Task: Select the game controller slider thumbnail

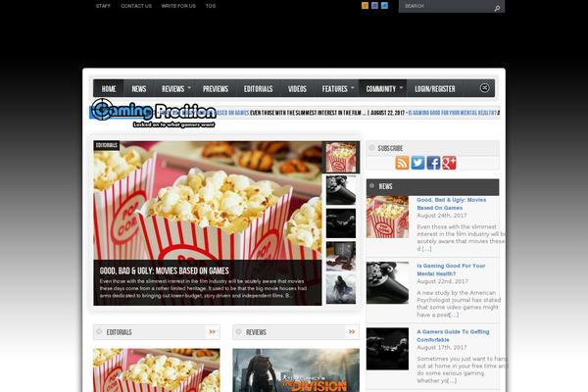Action: (341, 190)
